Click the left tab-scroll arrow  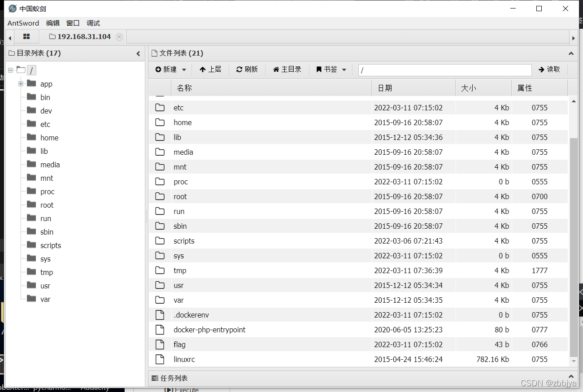(x=10, y=38)
